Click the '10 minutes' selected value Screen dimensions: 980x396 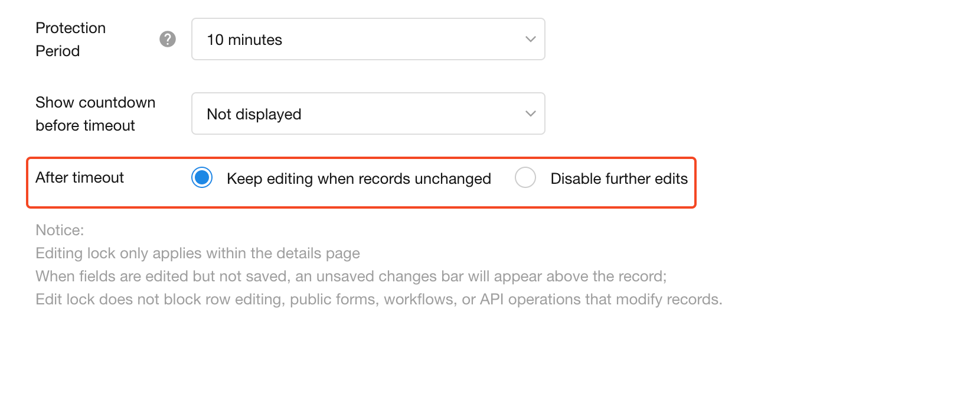point(244,40)
